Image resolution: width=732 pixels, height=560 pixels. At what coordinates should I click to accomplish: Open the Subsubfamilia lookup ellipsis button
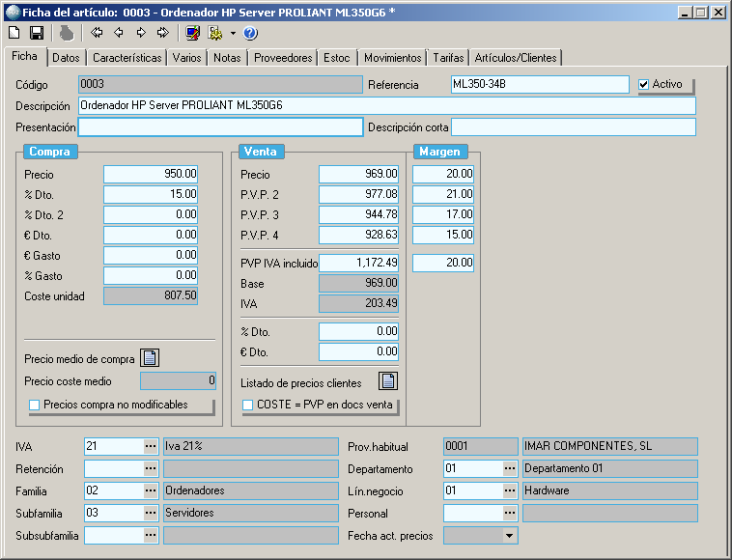[x=151, y=535]
